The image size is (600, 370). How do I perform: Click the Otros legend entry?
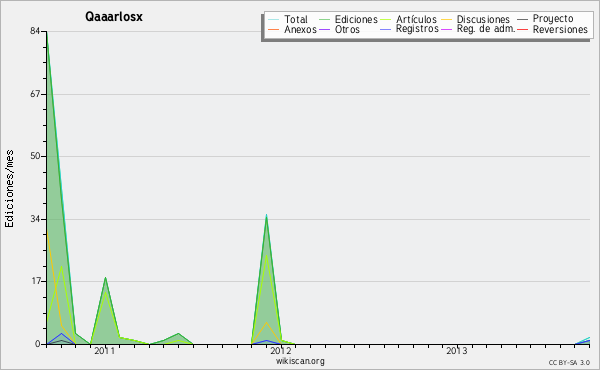(347, 29)
